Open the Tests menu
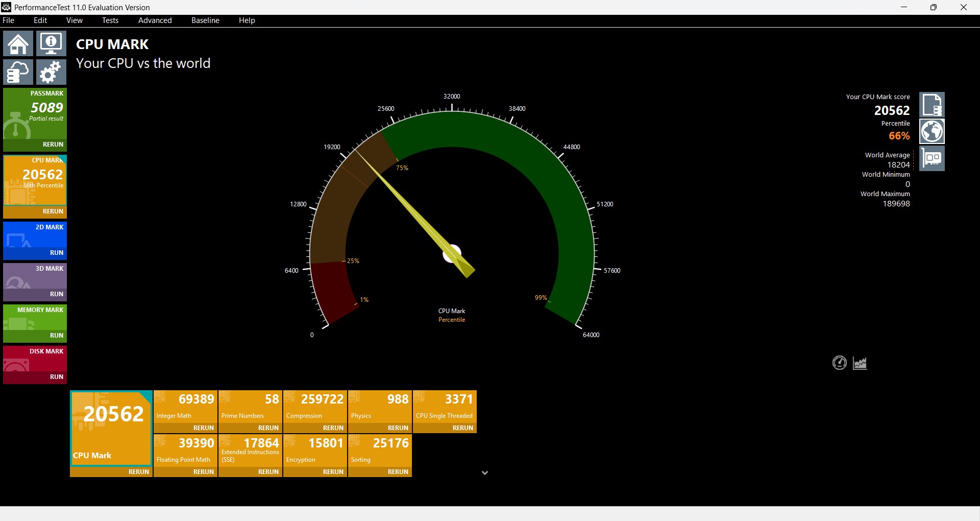Screen dimensions: 980x521 110,20
